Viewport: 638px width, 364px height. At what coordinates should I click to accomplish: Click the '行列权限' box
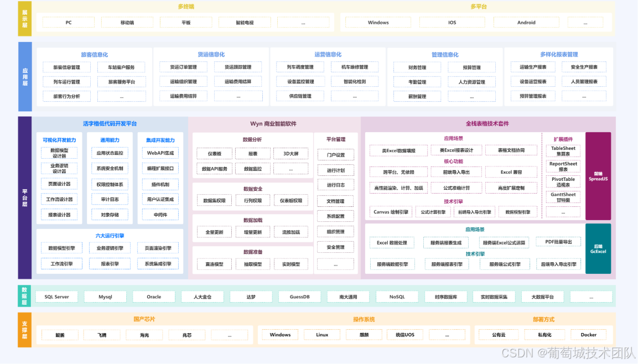click(253, 200)
